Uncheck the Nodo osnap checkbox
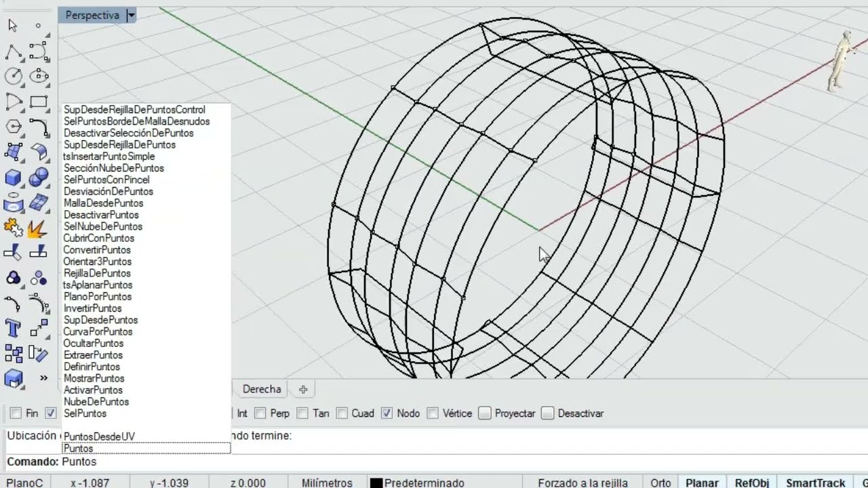Viewport: 868px width, 488px height. point(387,413)
